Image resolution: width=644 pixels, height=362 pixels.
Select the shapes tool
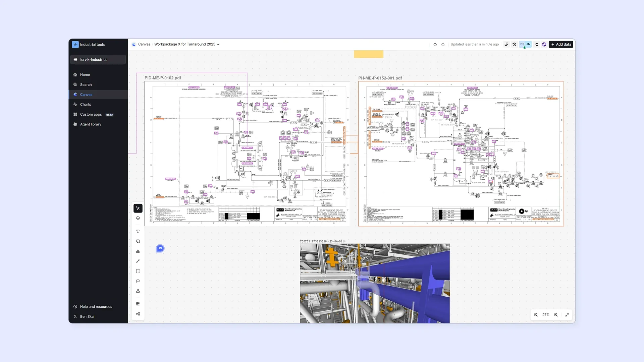coord(138,251)
